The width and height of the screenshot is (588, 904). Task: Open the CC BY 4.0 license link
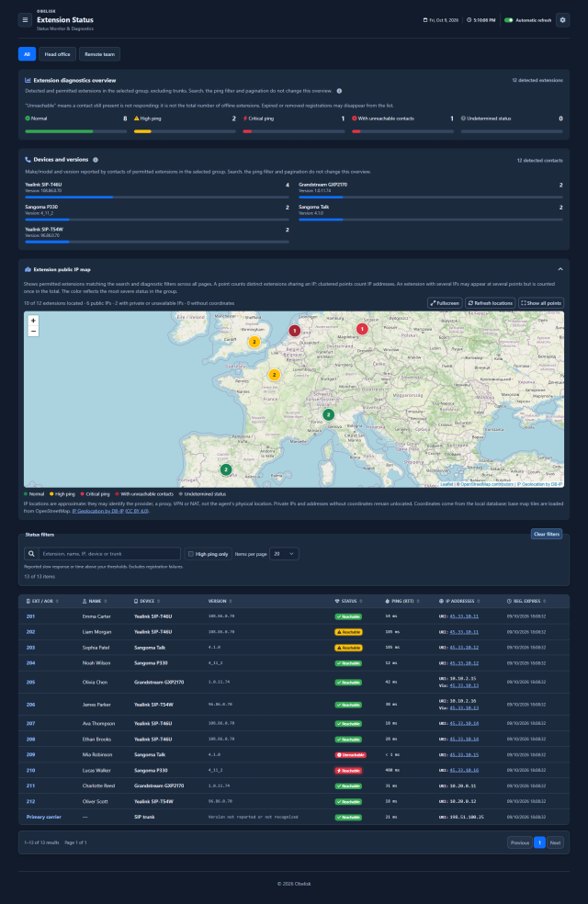137,511
